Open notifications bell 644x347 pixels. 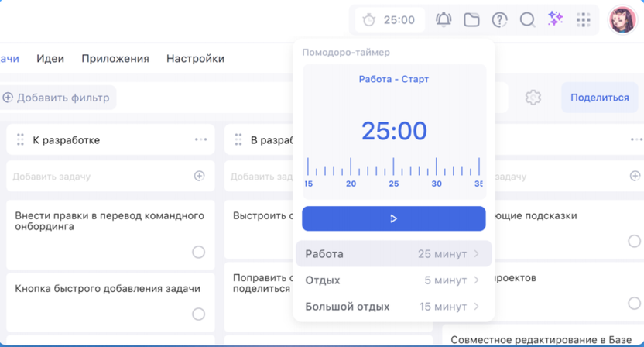[x=444, y=19]
